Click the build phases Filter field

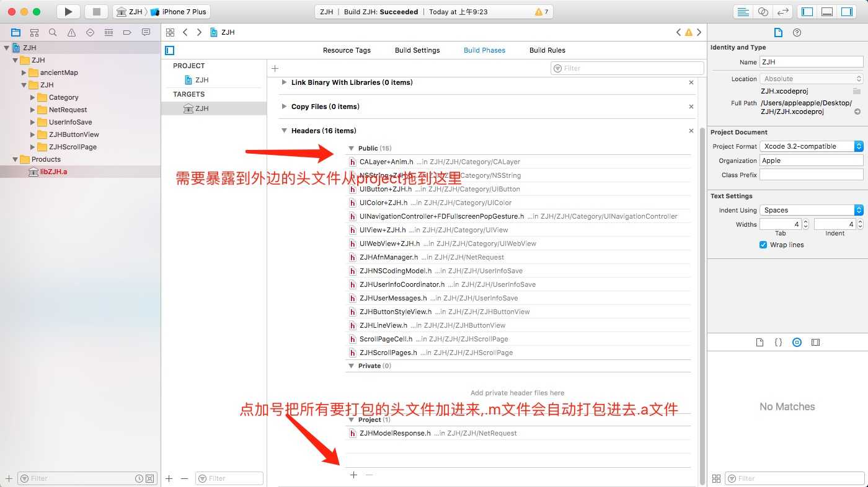click(627, 68)
